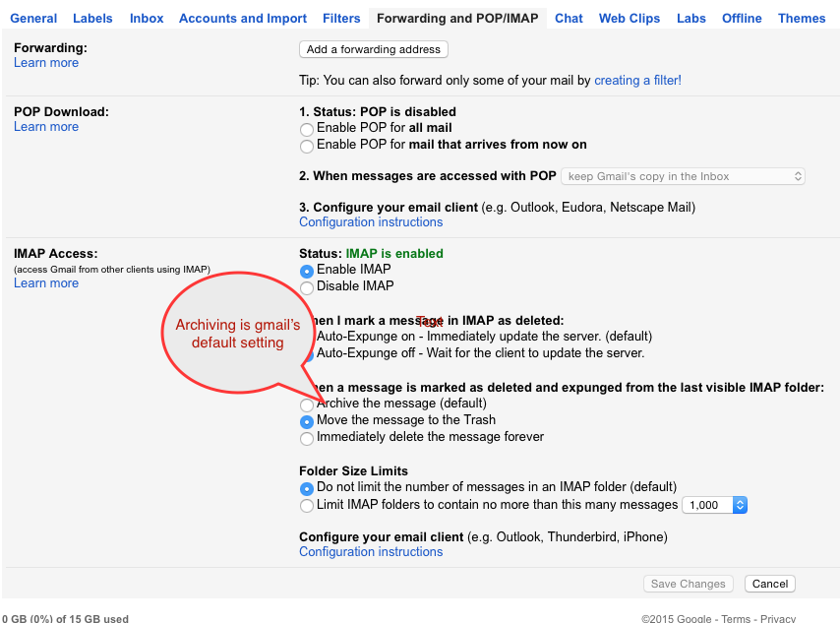Follow the creating a filter link
This screenshot has width=840, height=623.
coord(637,81)
